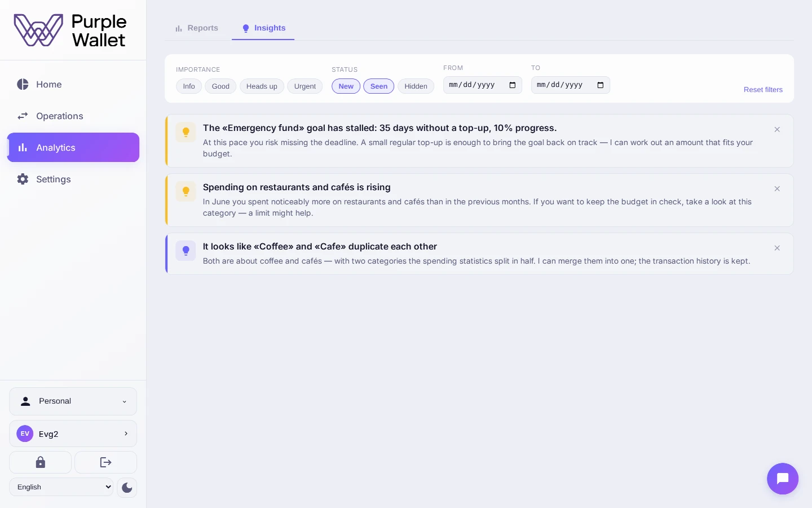
Task: Switch to the Reports tab
Action: [x=196, y=28]
